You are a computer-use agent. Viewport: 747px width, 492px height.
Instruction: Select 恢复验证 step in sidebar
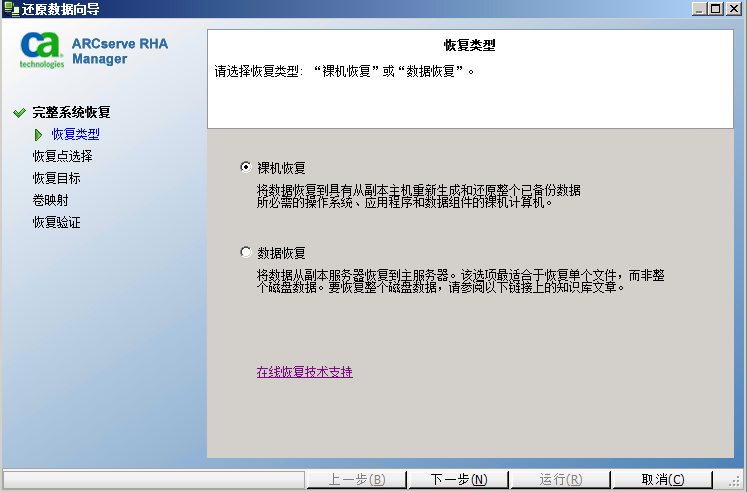click(x=56, y=222)
